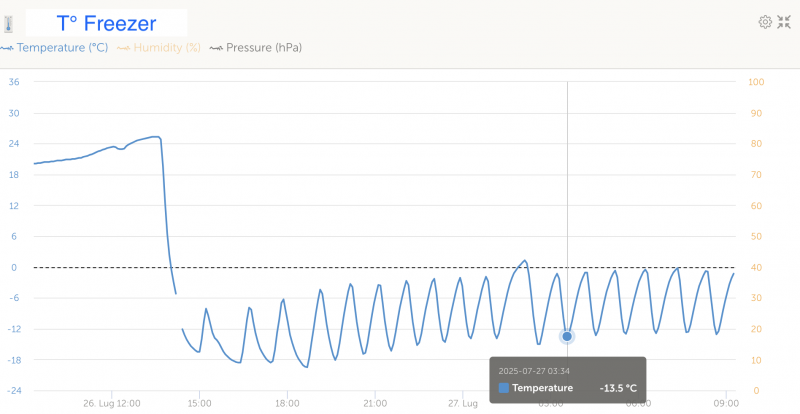Toggle the Humidity (%) series in legend

(159, 48)
